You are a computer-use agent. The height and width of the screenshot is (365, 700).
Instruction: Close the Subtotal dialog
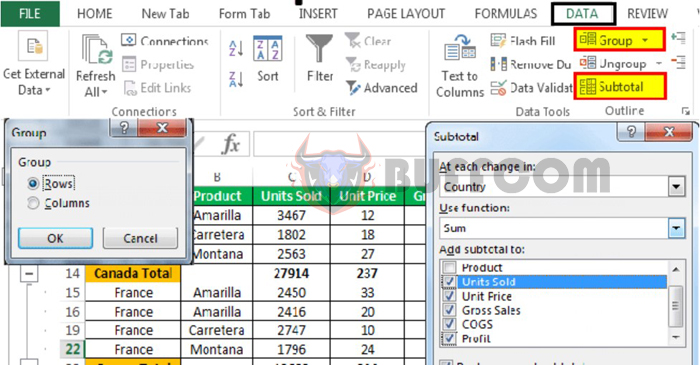click(669, 132)
